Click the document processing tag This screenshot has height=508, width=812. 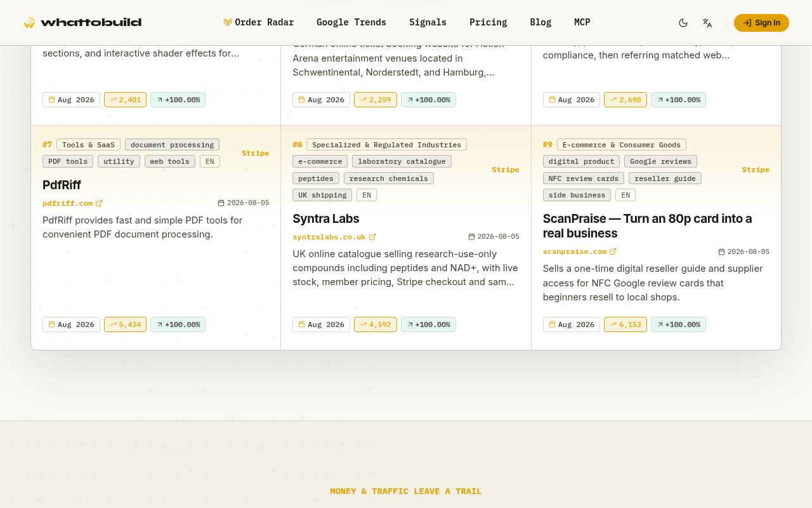pos(172,145)
